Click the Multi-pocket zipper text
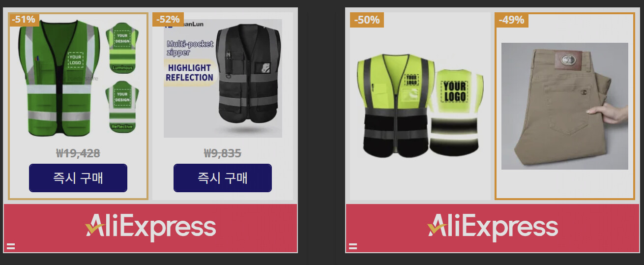The image size is (644, 265). pyautogui.click(x=190, y=48)
